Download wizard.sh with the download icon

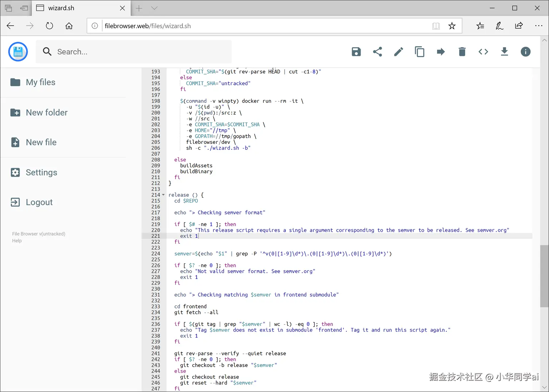(x=504, y=52)
